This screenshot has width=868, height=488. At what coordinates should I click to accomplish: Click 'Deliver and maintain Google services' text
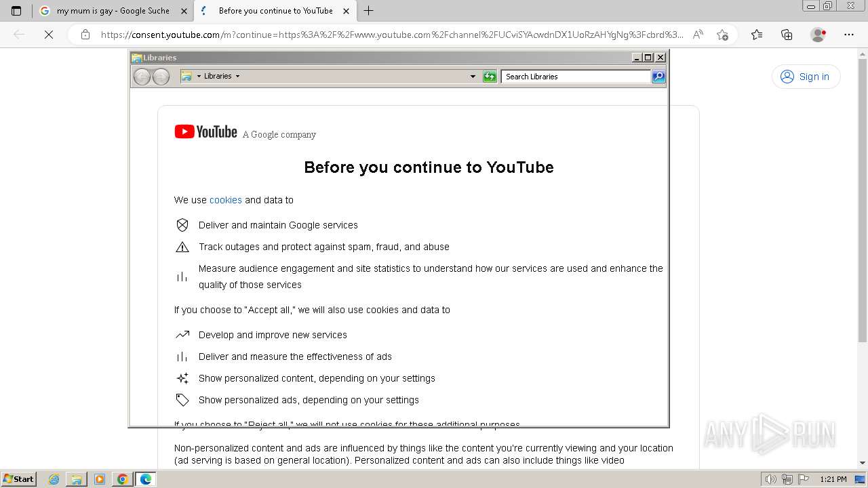click(x=278, y=225)
